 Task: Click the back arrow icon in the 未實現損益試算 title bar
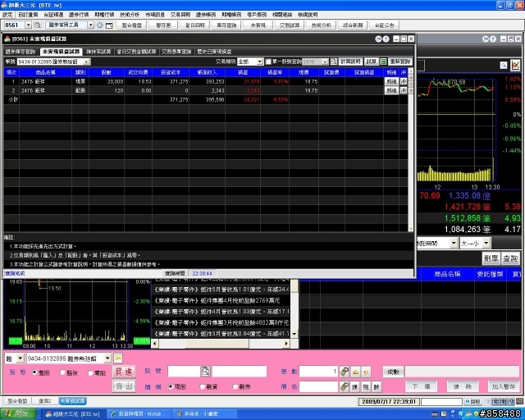click(378, 39)
